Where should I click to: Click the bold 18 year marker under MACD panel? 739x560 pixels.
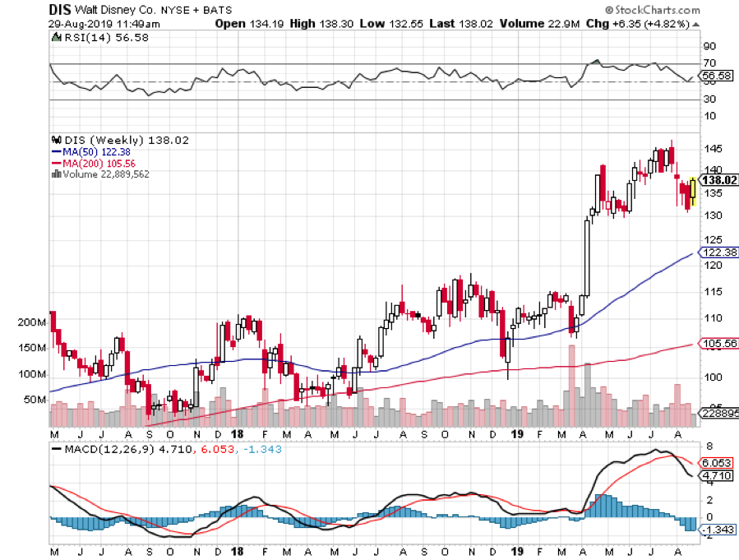click(x=238, y=552)
